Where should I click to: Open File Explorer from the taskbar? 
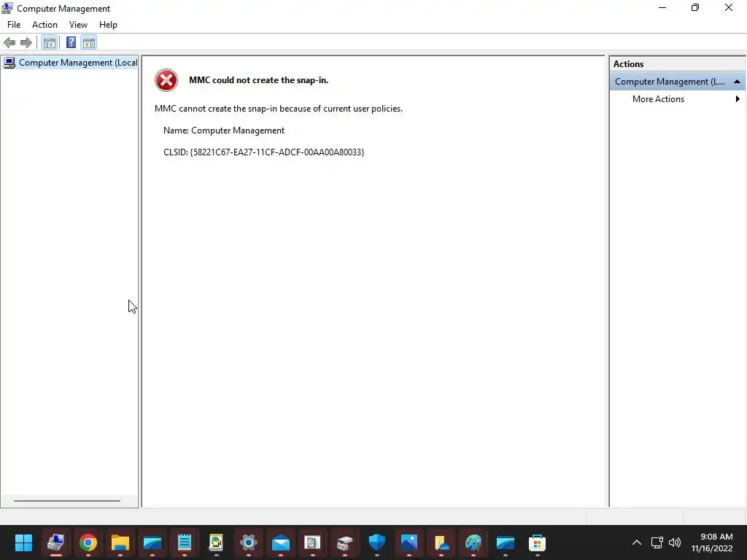coord(120,542)
